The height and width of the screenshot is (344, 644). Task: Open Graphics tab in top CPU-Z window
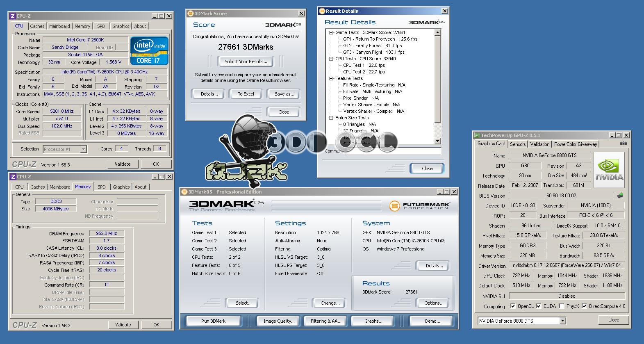121,26
